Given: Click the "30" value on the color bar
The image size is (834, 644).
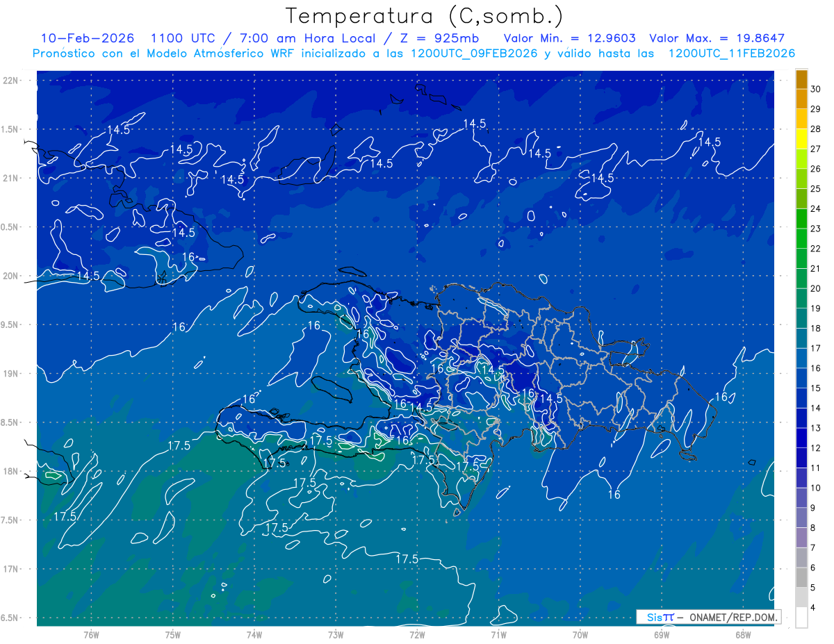Looking at the screenshot, I should point(815,89).
